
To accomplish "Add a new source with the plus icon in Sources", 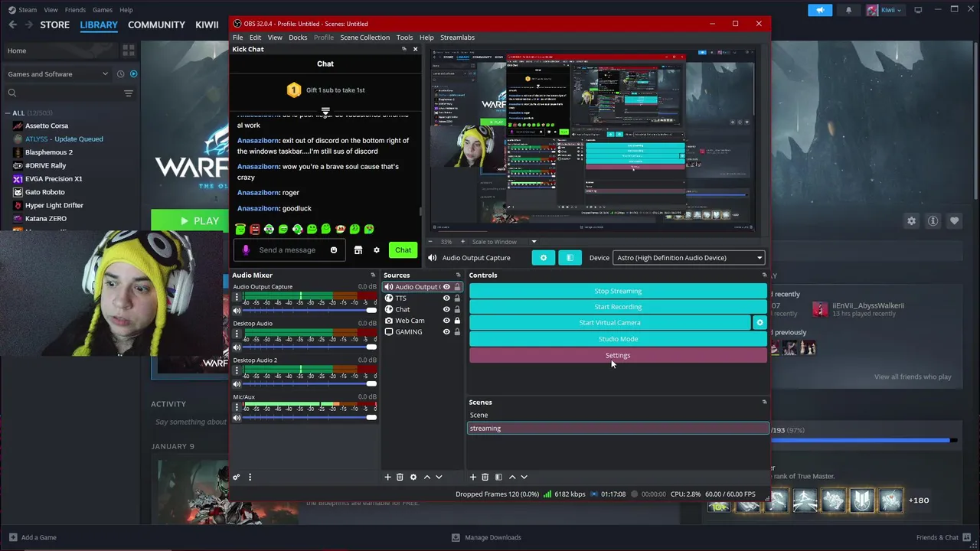I will [x=387, y=477].
